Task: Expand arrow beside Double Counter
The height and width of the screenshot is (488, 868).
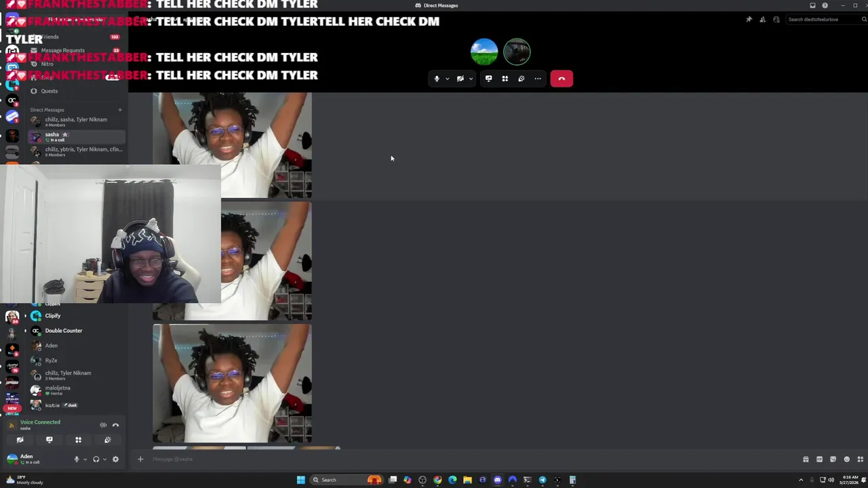Action: [26, 331]
